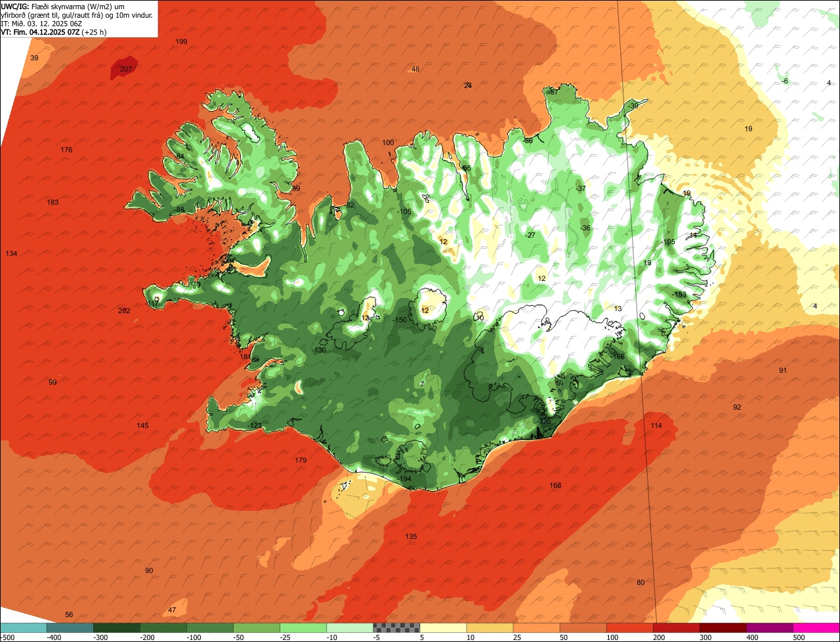Screen dimensions: 840x642
Task: Click the map value "-150"
Action: tap(400, 320)
